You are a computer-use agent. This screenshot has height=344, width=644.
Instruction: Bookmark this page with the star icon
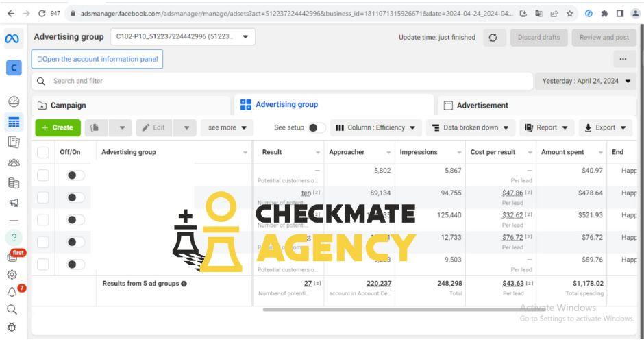coord(569,14)
